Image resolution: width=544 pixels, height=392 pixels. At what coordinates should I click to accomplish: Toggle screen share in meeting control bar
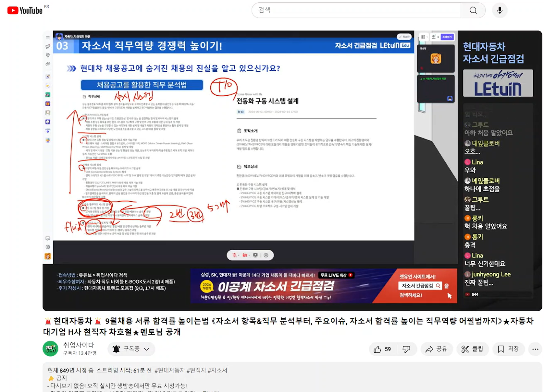pyautogui.click(x=255, y=255)
